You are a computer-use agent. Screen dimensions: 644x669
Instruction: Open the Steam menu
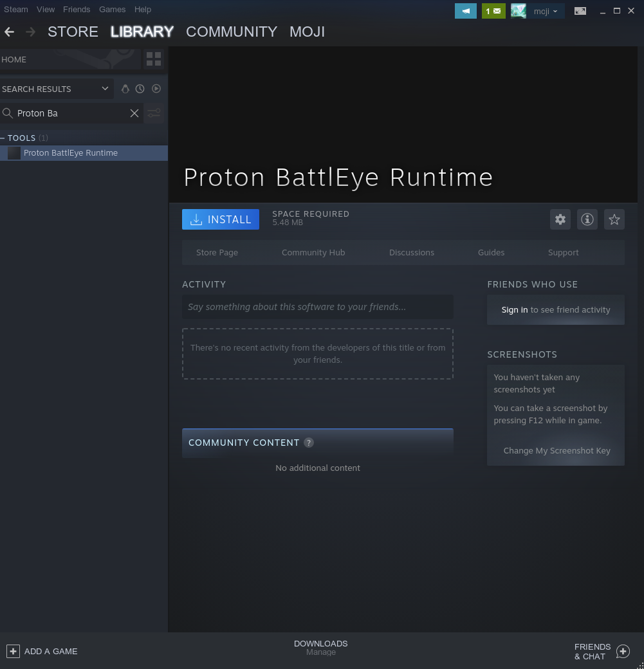pos(16,10)
